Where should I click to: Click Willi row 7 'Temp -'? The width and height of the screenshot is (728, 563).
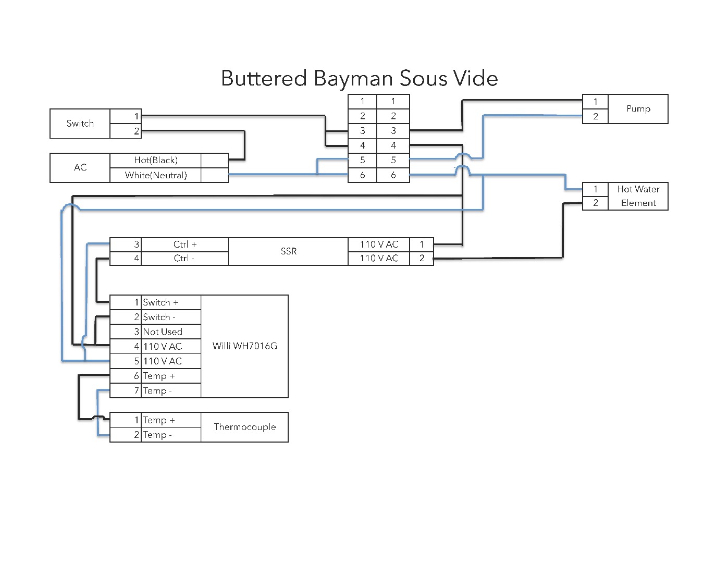click(155, 390)
